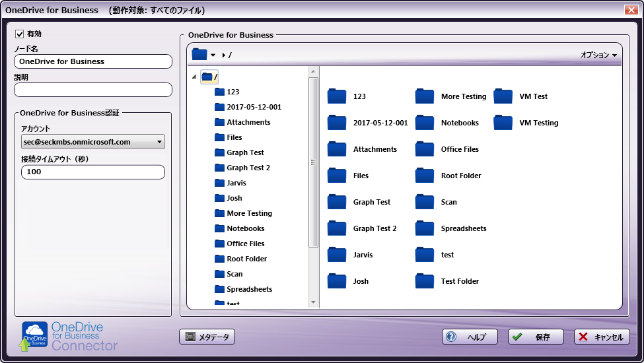Open the Attachments folder icon in file pane
The height and width of the screenshot is (363, 644).
(337, 149)
